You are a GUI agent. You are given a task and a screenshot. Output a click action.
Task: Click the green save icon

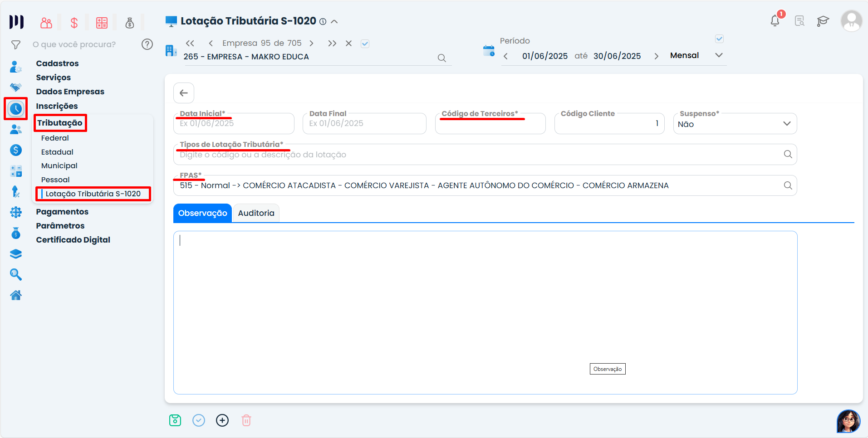point(175,420)
